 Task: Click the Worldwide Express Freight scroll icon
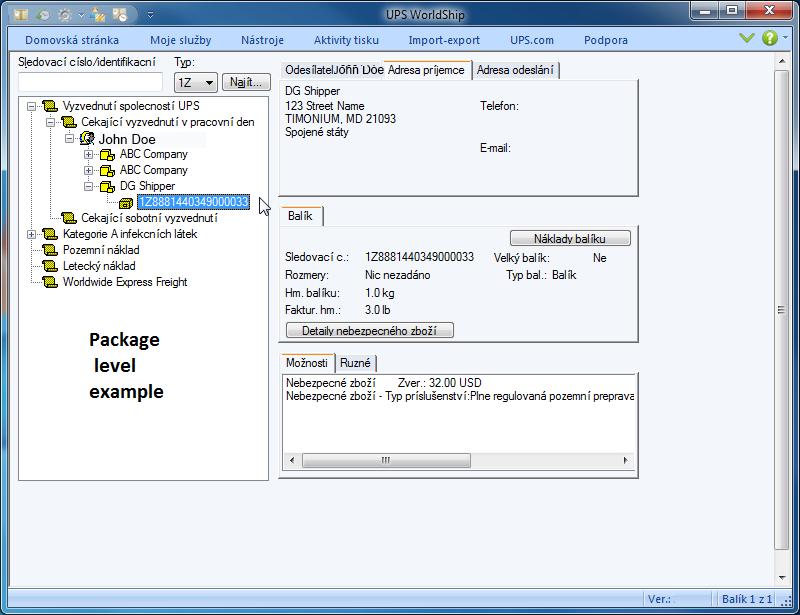pos(50,282)
